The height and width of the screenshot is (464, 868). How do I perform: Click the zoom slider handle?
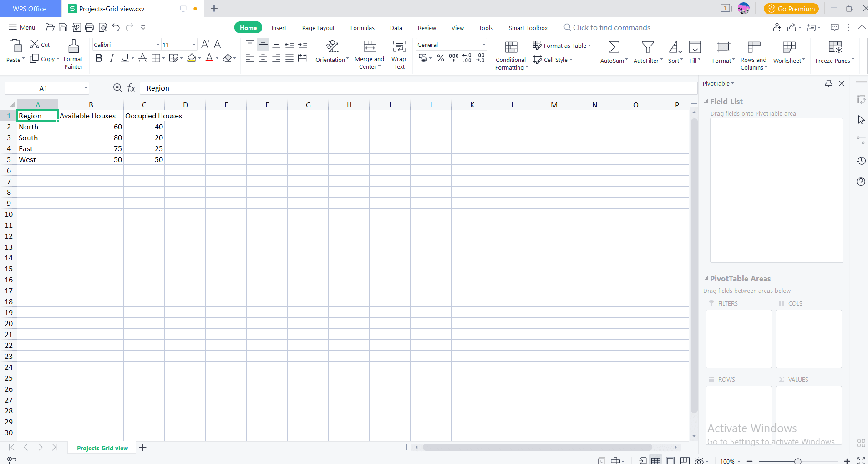(x=797, y=461)
